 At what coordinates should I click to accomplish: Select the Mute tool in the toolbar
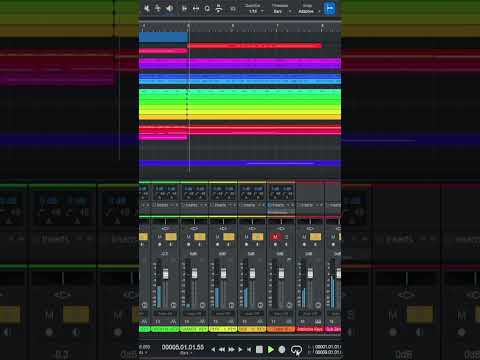[x=147, y=8]
